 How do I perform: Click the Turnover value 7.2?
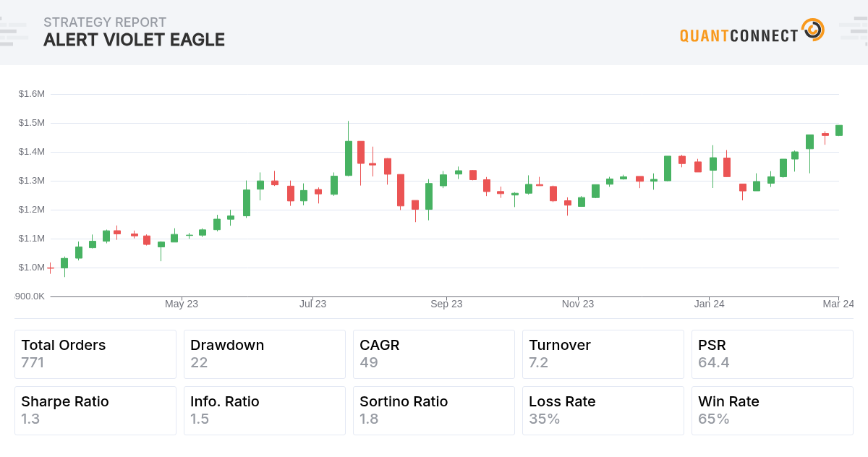(x=539, y=362)
